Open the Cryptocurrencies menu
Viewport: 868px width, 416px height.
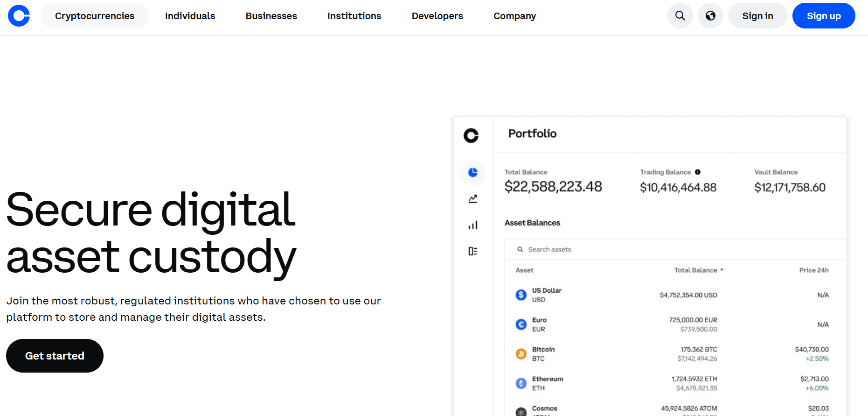click(95, 16)
